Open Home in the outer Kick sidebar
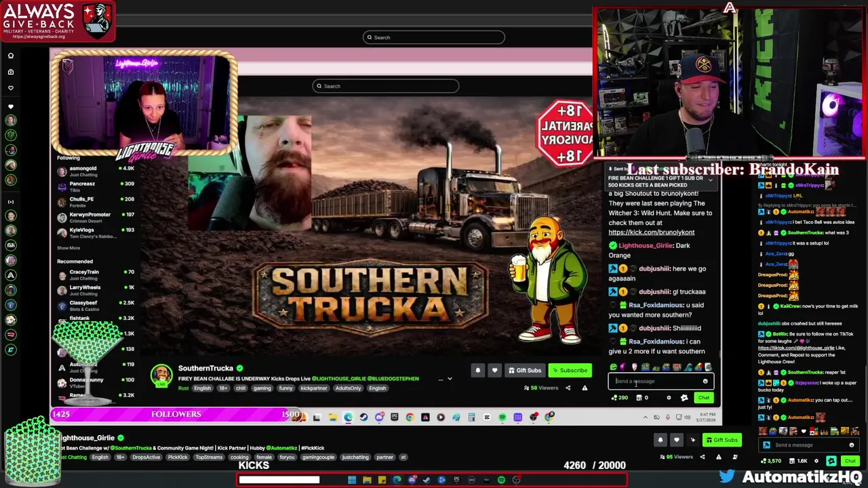This screenshot has height=488, width=868. 11,56
